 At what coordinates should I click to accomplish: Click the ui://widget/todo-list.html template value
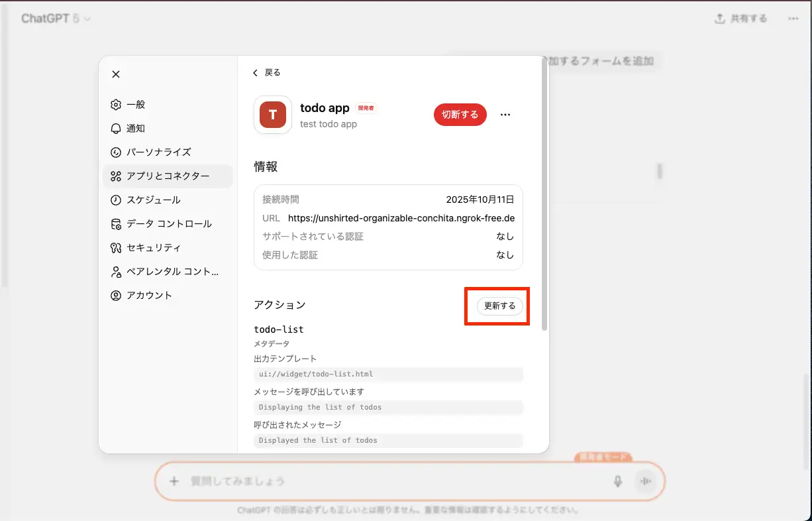point(388,375)
